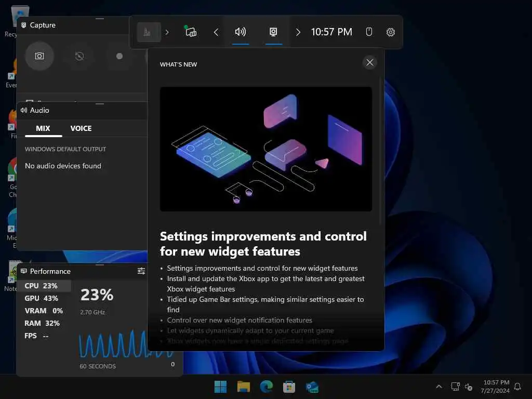532x399 pixels.
Task: Expand the chevron beside the game thumbnail
Action: [x=167, y=32]
